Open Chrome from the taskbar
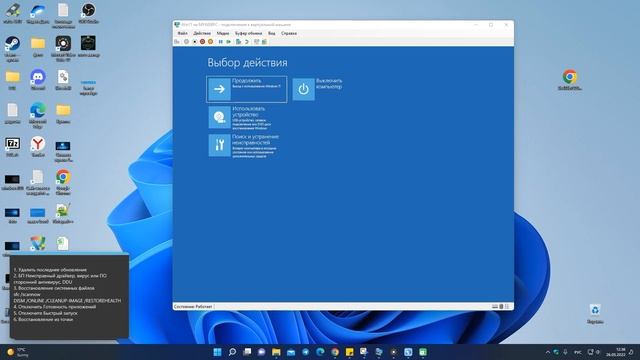The height and width of the screenshot is (360, 640). tap(335, 352)
